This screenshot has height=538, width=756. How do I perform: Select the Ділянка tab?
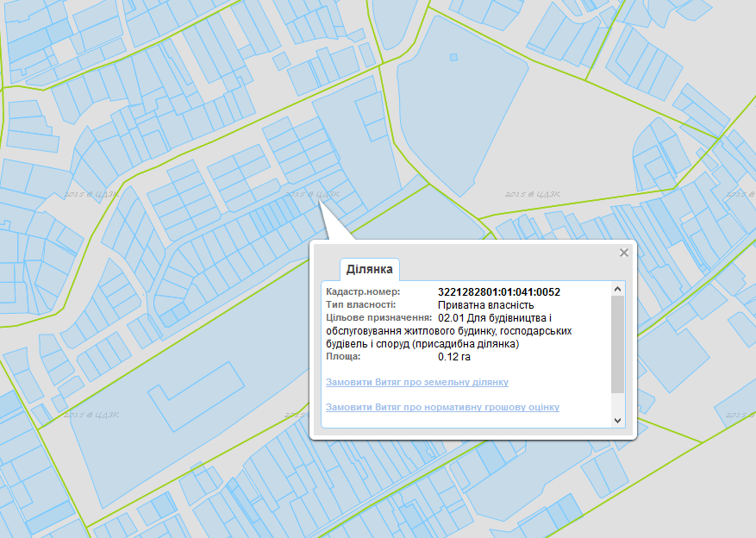coord(370,269)
